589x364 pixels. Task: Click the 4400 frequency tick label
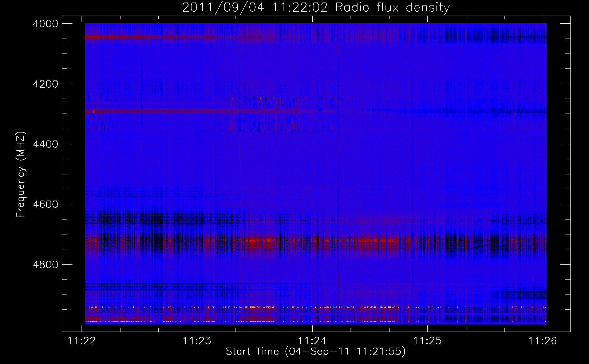pos(45,144)
